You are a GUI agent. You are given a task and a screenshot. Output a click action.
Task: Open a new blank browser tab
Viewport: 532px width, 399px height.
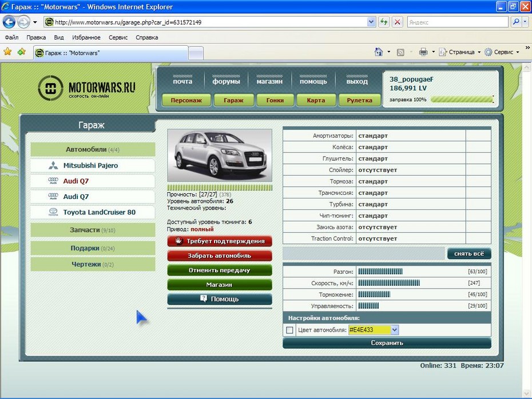coord(196,54)
